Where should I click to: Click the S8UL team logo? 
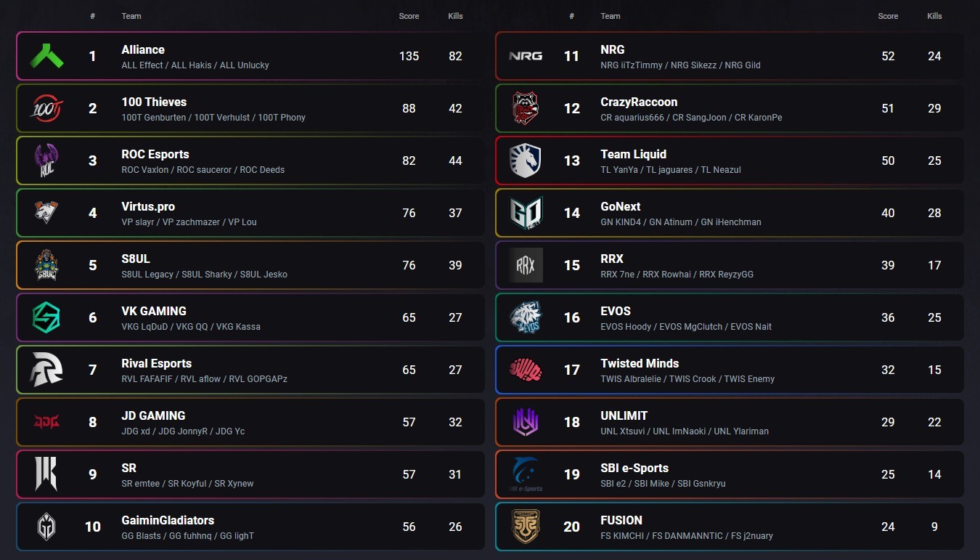46,265
